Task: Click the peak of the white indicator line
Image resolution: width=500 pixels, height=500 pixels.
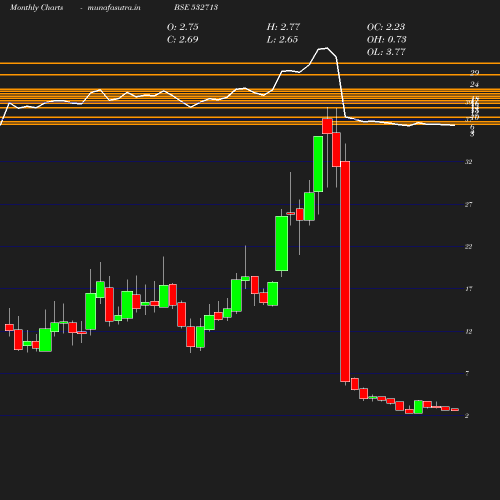Action: [326, 48]
